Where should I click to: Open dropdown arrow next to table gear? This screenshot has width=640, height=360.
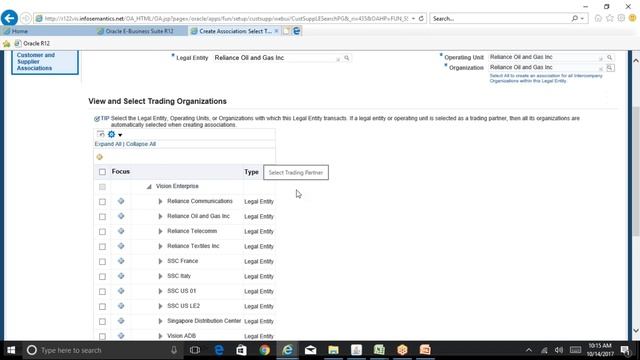[120, 135]
